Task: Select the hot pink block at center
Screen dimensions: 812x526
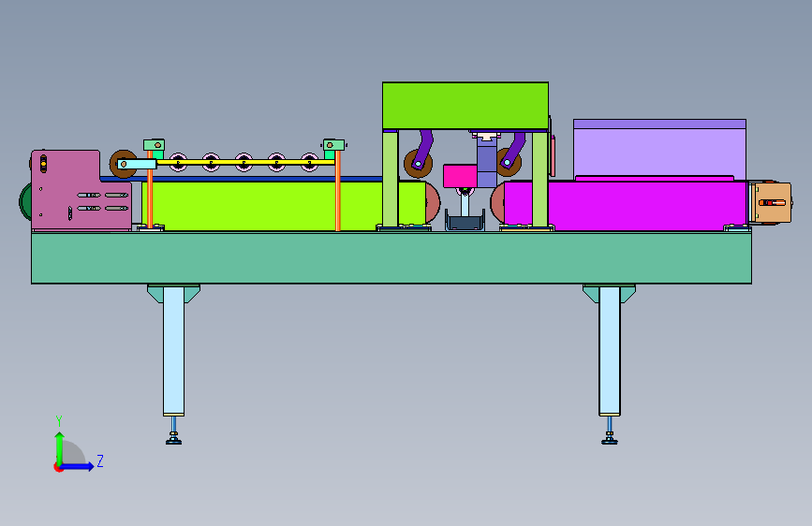Action: [460, 176]
